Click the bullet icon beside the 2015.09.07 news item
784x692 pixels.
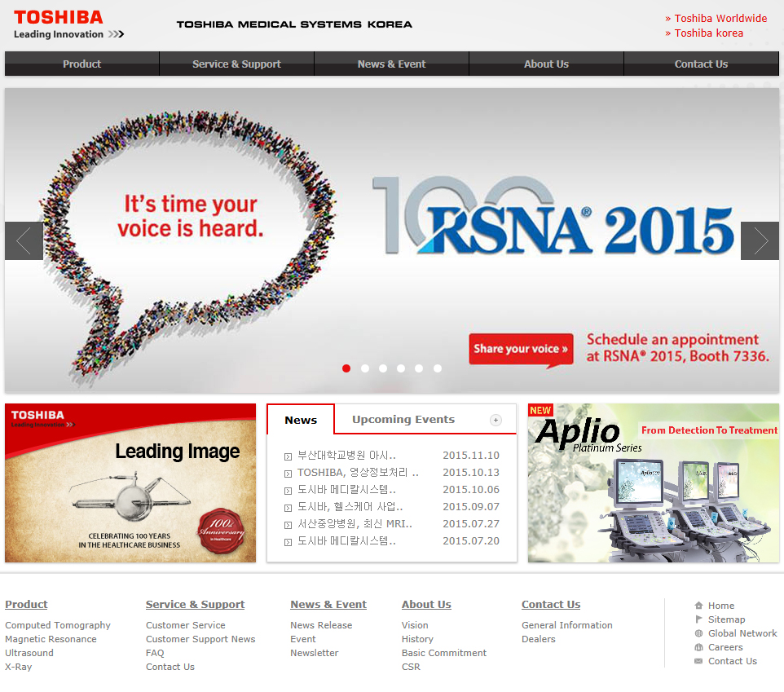click(288, 508)
